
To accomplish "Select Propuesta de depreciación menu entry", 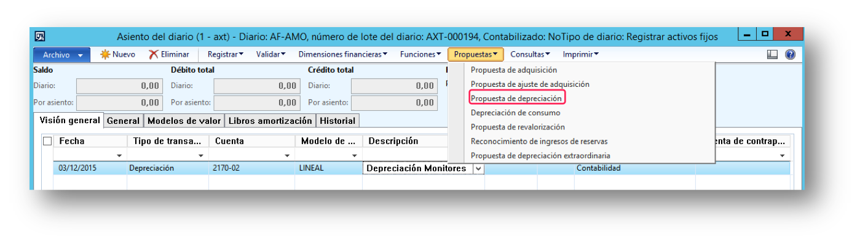I will (x=516, y=98).
